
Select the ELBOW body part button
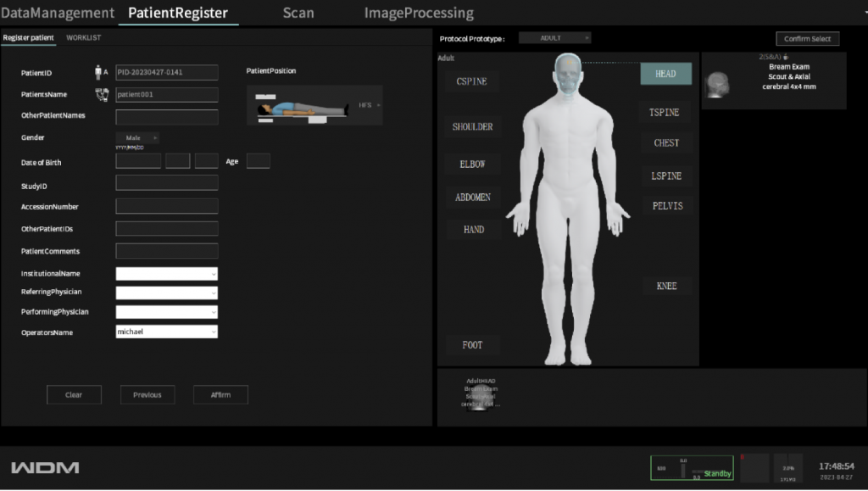[x=472, y=165]
